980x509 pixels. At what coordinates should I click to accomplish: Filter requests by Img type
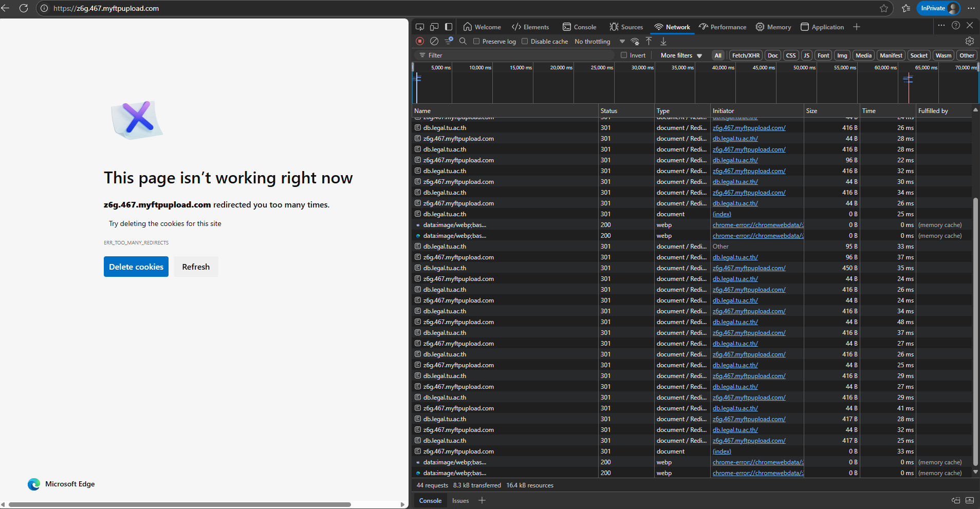pyautogui.click(x=842, y=55)
